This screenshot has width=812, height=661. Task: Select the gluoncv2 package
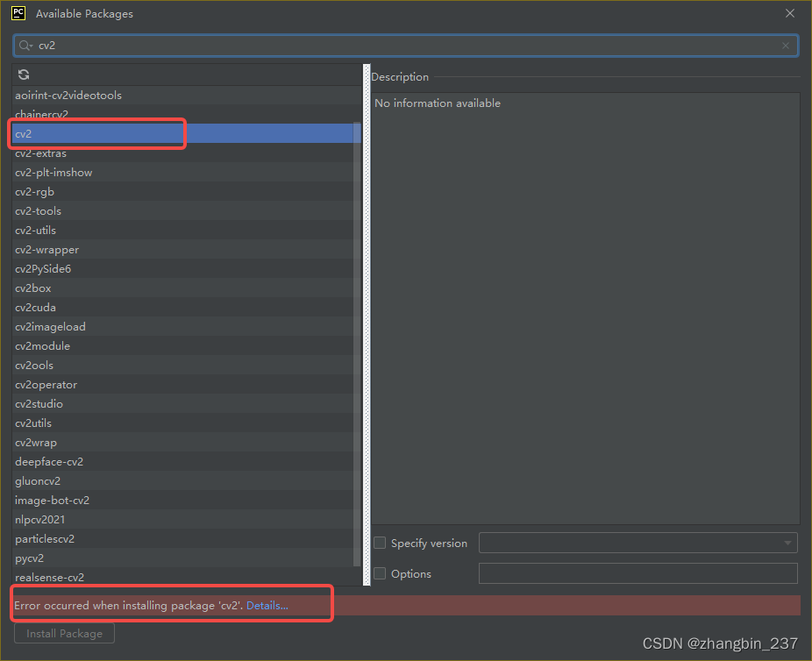pos(187,481)
